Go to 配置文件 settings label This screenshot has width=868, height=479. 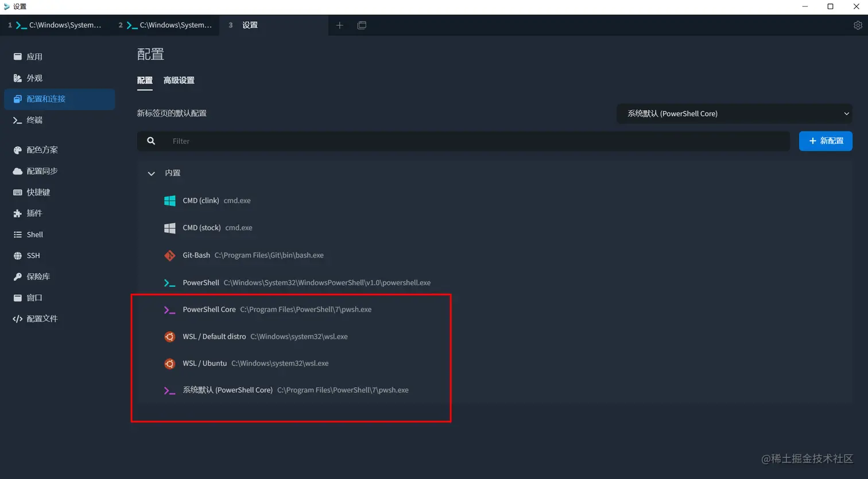point(42,319)
